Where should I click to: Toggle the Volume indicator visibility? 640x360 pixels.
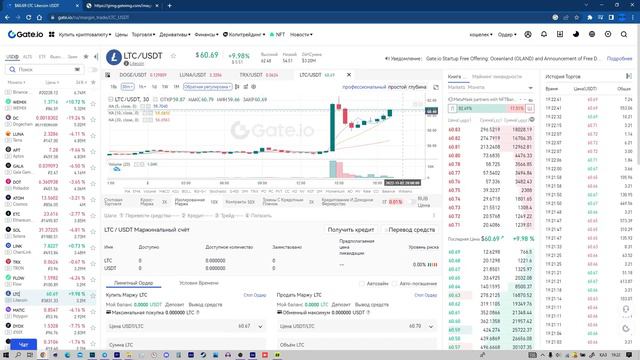(137, 164)
